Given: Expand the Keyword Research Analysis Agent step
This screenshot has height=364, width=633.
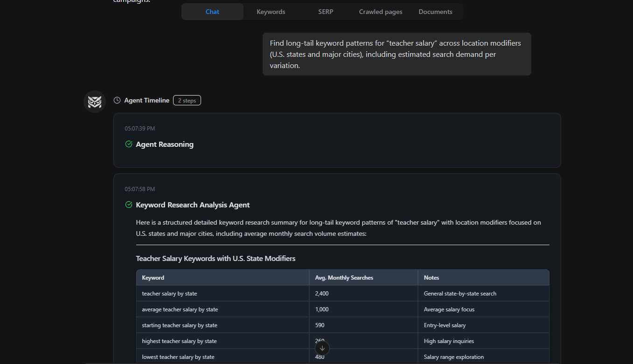Looking at the screenshot, I should point(193,205).
